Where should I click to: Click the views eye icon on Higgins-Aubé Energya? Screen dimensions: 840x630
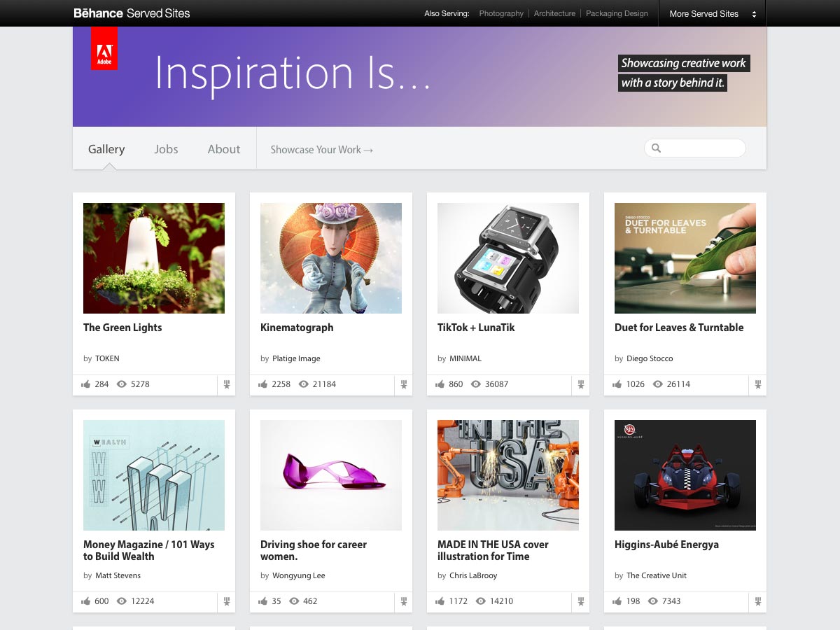click(652, 601)
